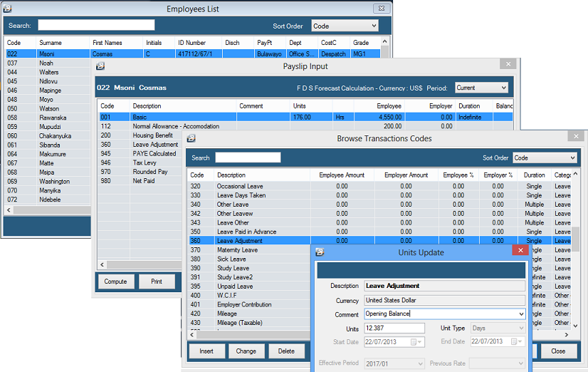588x372 pixels.
Task: Click the Start Date field
Action: (x=394, y=342)
